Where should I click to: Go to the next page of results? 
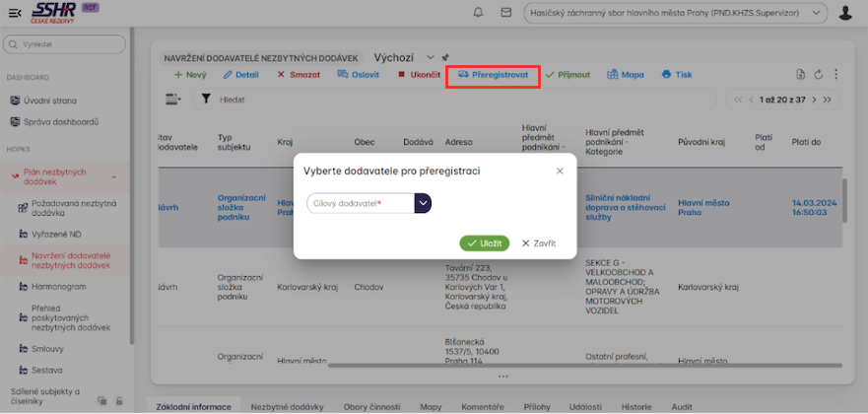pyautogui.click(x=814, y=100)
